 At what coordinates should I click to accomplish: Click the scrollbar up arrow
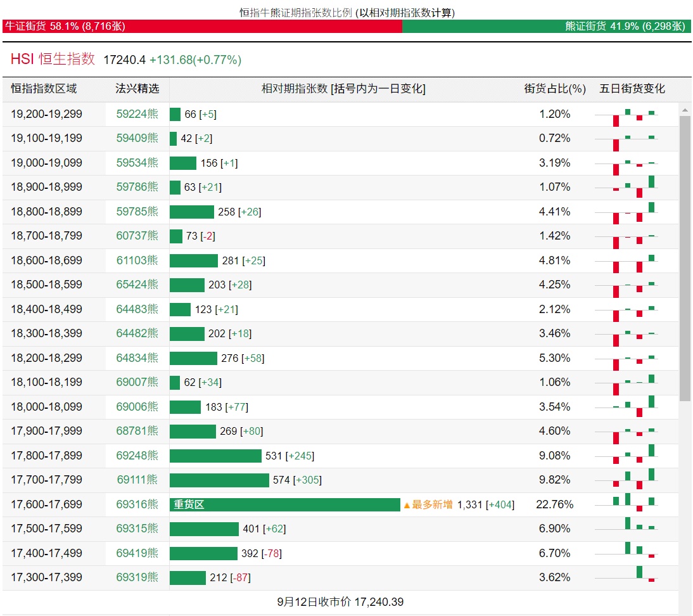685,109
